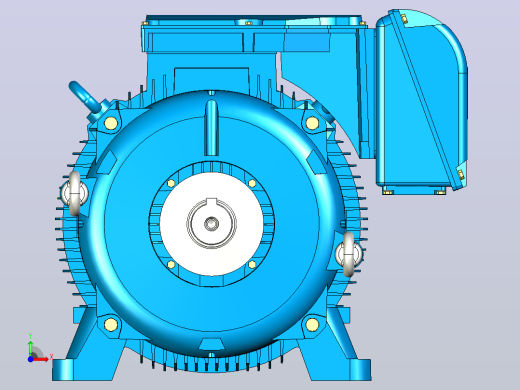The image size is (520, 390).
Task: Click the green Y axis arrow of the triad
Action: pyautogui.click(x=30, y=348)
